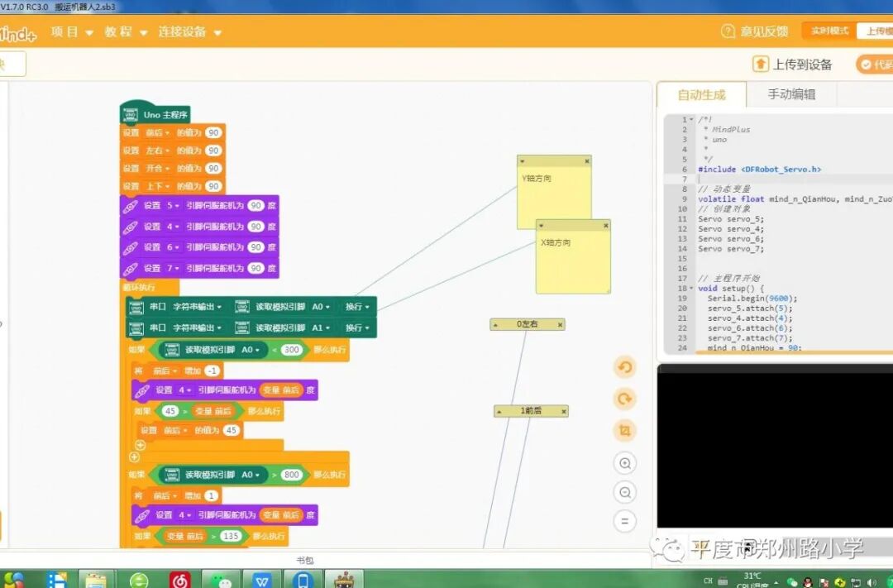Switch to 实时模式 mode
The image size is (893, 588).
pos(829,31)
